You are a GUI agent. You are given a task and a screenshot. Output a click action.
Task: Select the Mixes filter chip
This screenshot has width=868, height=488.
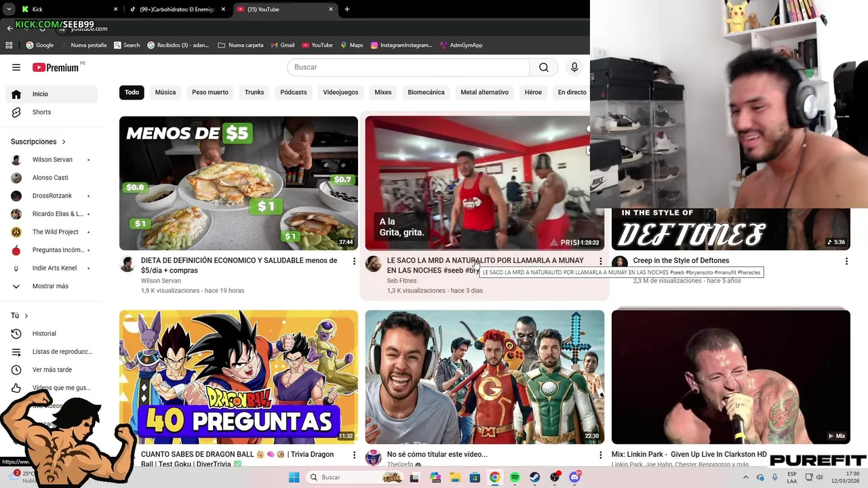tap(383, 92)
